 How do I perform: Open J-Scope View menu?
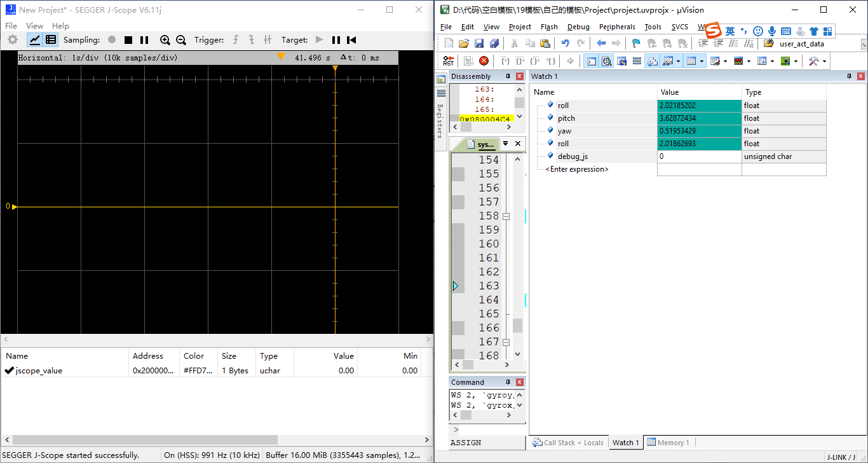tap(34, 26)
